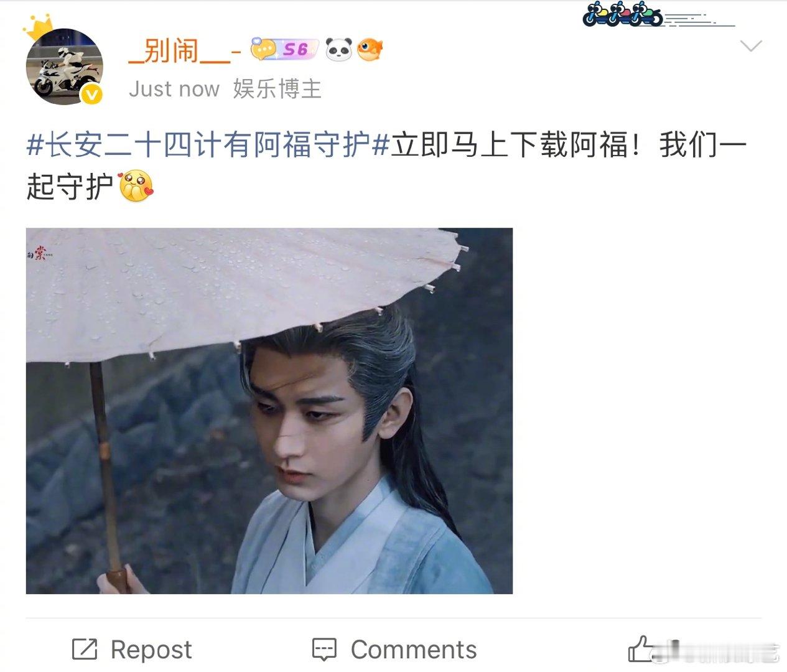787x672 pixels.
Task: Select the Repost text label
Action: point(151,650)
